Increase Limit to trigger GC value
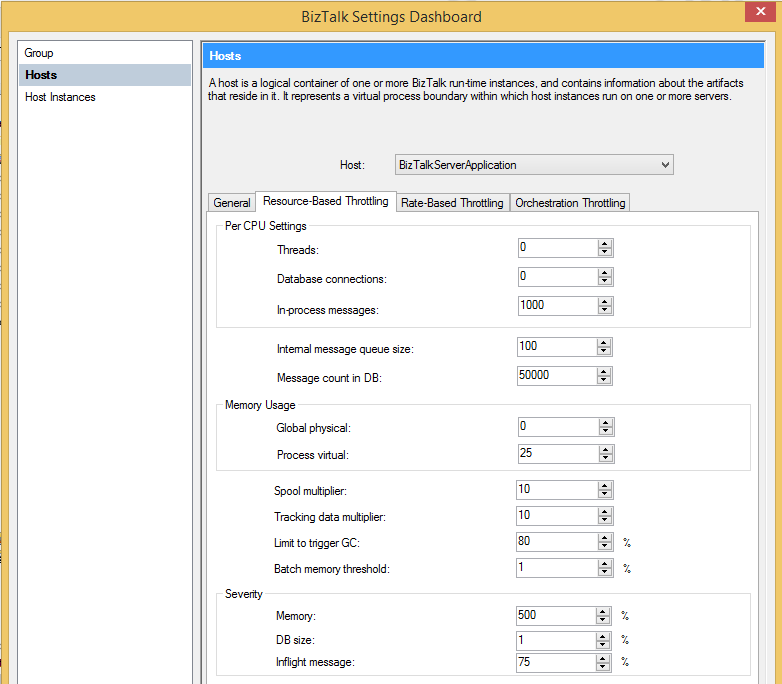 pos(605,537)
